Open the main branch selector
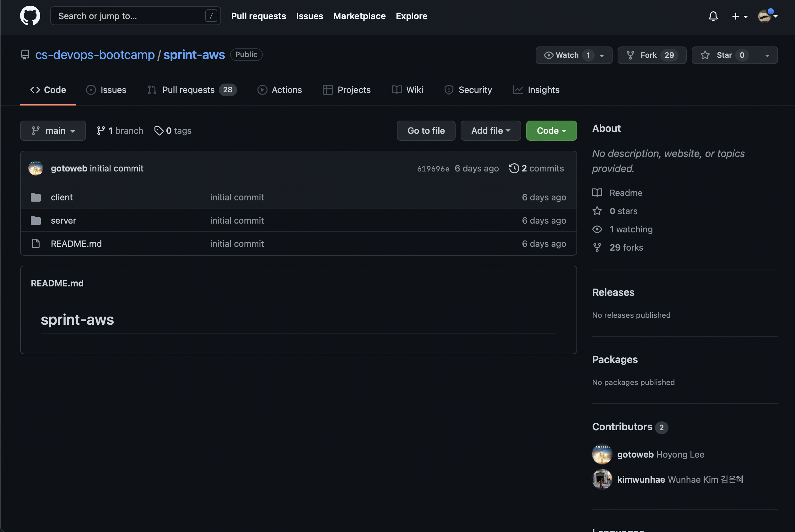The image size is (795, 532). [x=53, y=131]
